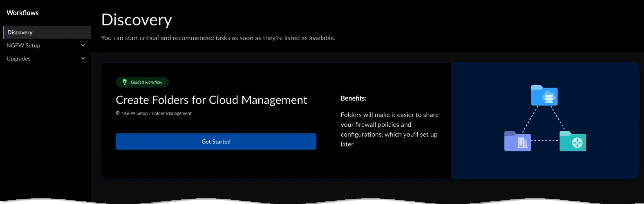Expand the NGFW Setup chevron arrow
The width and height of the screenshot is (644, 204).
(x=83, y=46)
